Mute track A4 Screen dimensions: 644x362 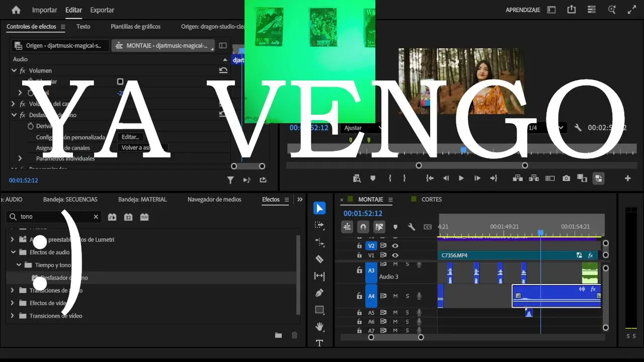pyautogui.click(x=395, y=296)
